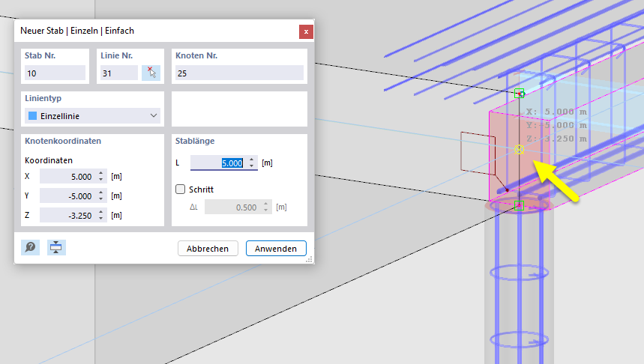Viewport: 644px width, 364px height.
Task: Click the green top node marker
Action: [520, 93]
